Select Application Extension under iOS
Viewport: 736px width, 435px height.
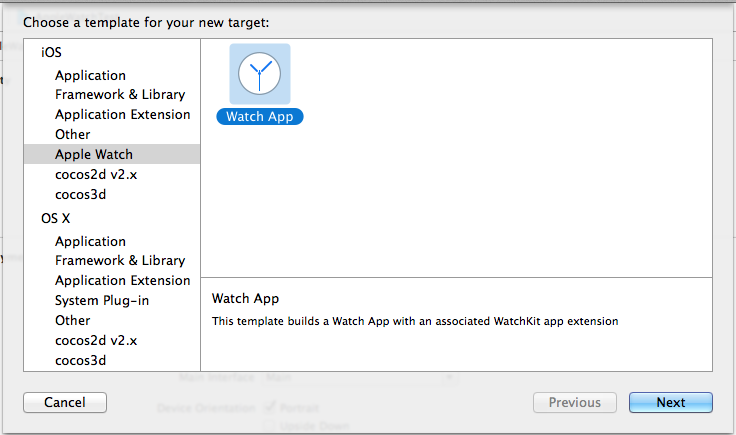pos(122,115)
